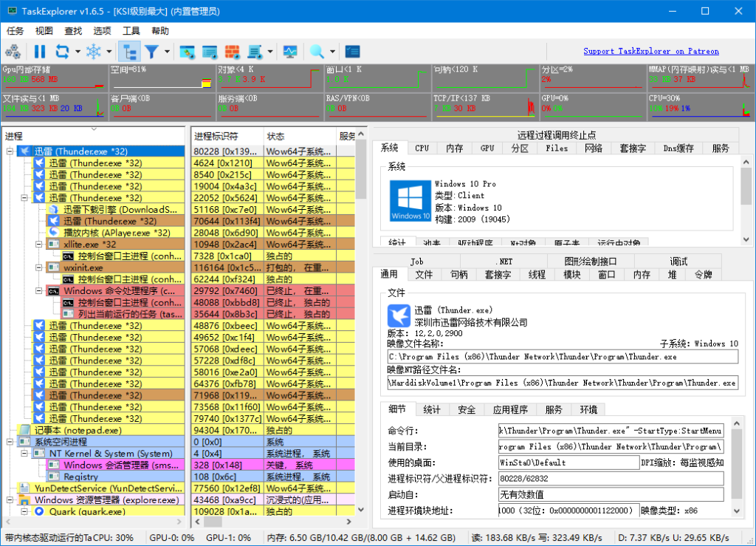Collapse the Windows 命令处理程序 tree node
The image size is (756, 546).
click(x=38, y=291)
